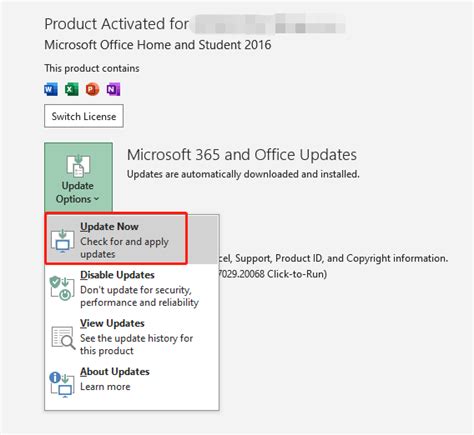Click 'Support, Product ID, and Copyright information' text
This screenshot has width=474, height=435.
341,258
